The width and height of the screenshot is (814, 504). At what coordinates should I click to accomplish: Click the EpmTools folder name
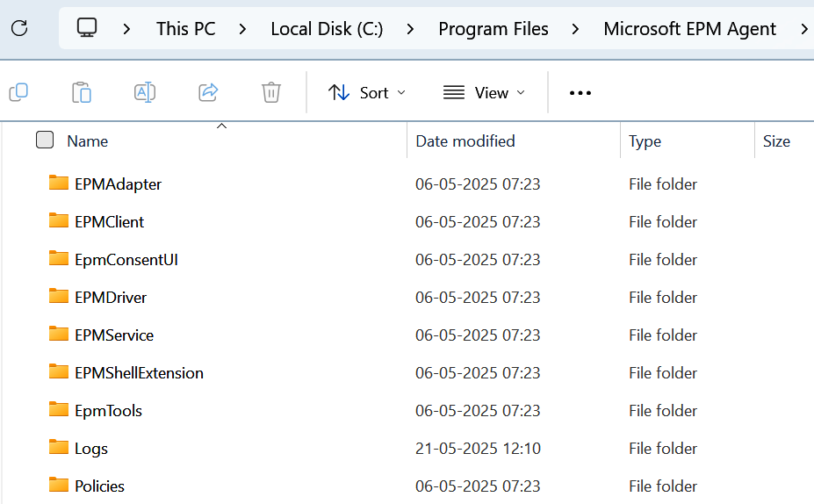coord(108,411)
